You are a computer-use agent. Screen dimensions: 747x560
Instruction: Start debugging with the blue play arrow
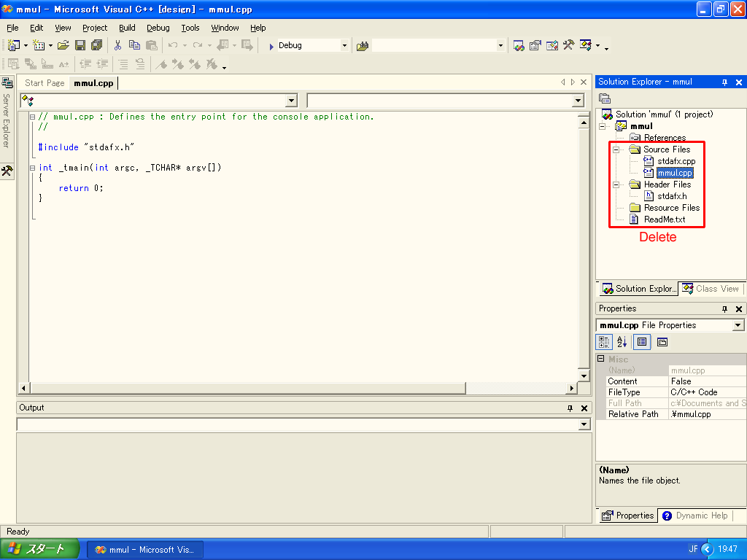pyautogui.click(x=271, y=46)
